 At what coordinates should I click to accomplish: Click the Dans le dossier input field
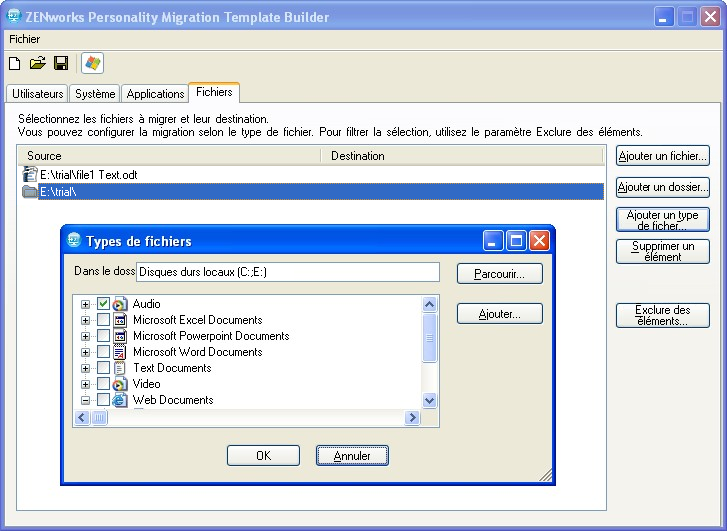[287, 273]
